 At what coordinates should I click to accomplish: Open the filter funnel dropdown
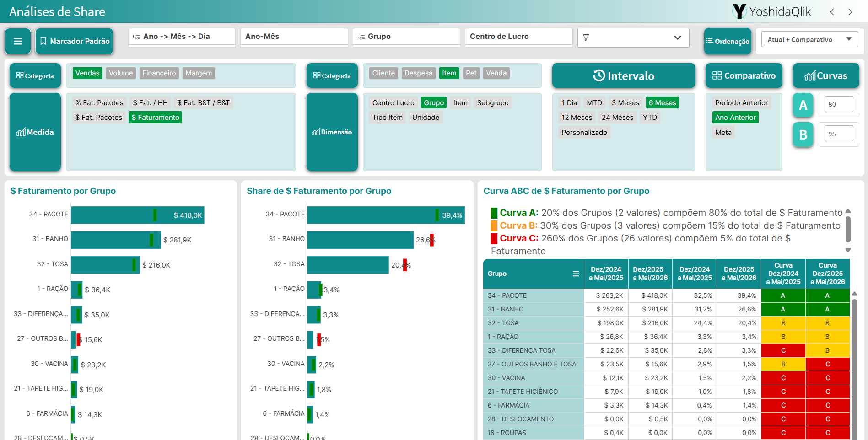click(633, 38)
